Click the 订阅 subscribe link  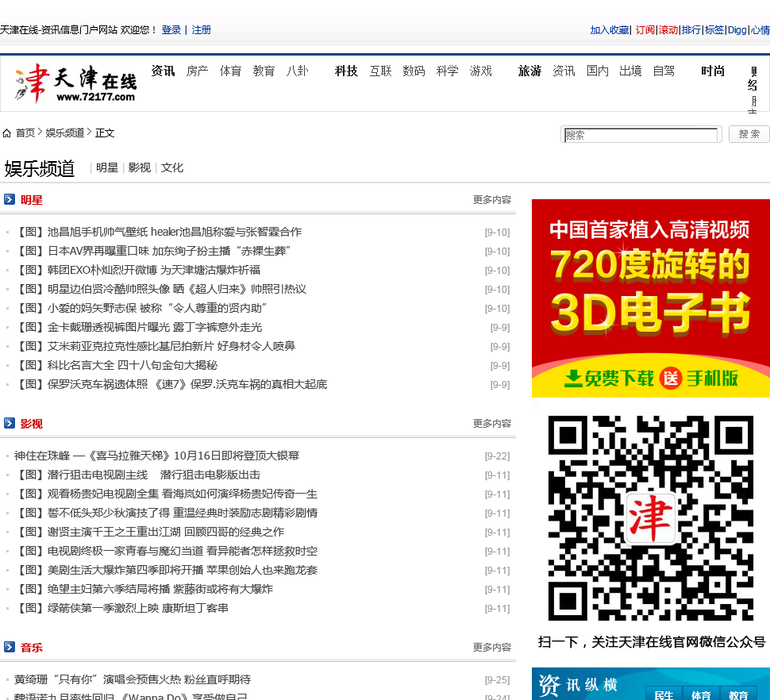[x=645, y=30]
